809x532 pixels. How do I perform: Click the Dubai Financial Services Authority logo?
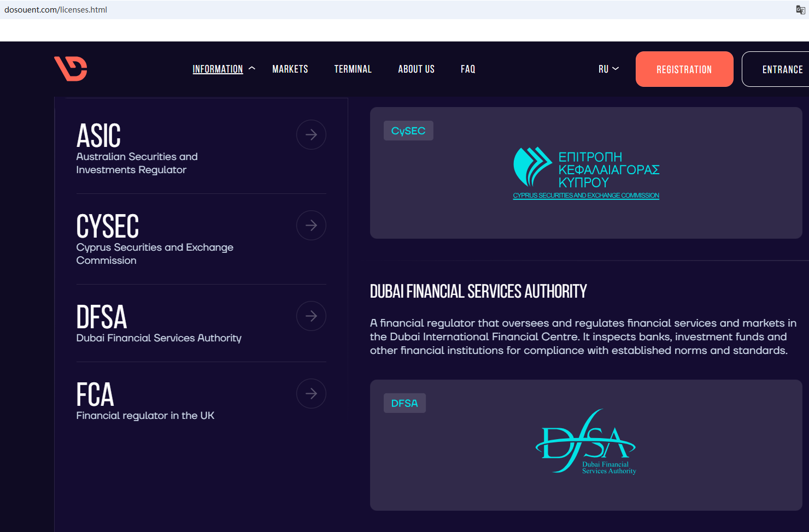coord(586,442)
